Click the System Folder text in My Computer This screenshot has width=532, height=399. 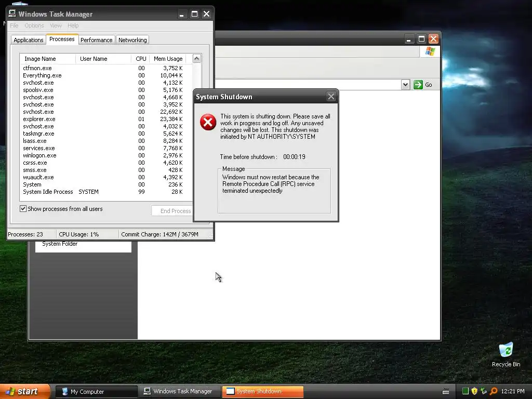click(x=60, y=244)
